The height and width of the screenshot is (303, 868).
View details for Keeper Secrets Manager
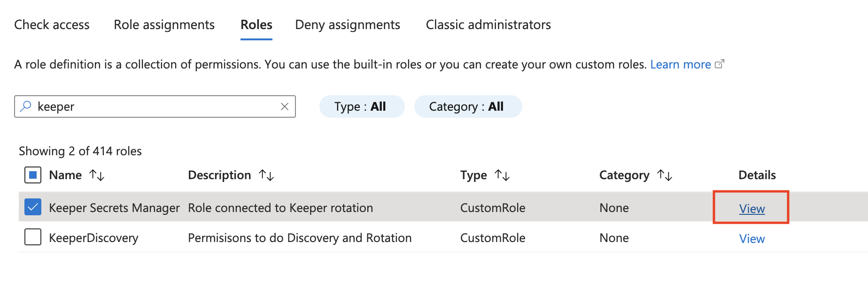click(x=752, y=209)
